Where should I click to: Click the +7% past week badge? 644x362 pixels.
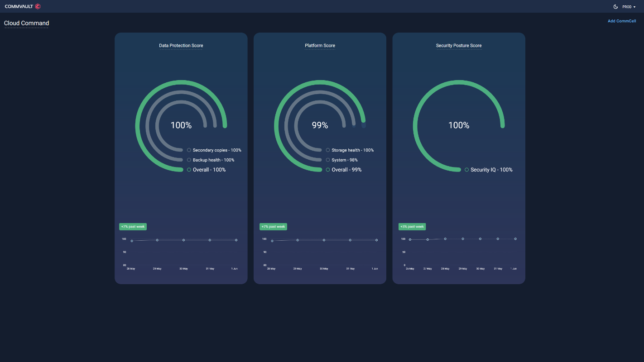(x=133, y=227)
